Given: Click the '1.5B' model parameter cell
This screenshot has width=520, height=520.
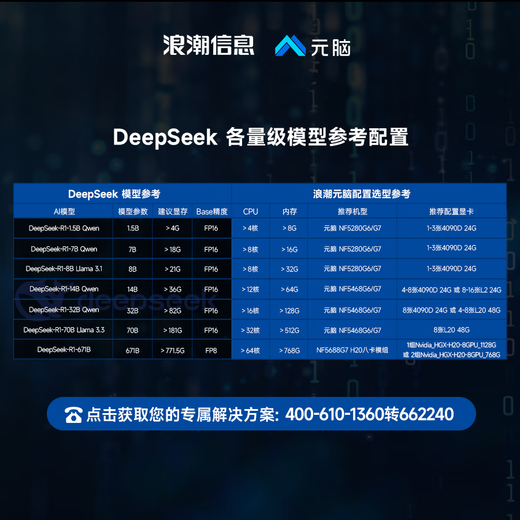Looking at the screenshot, I should coord(133,228).
